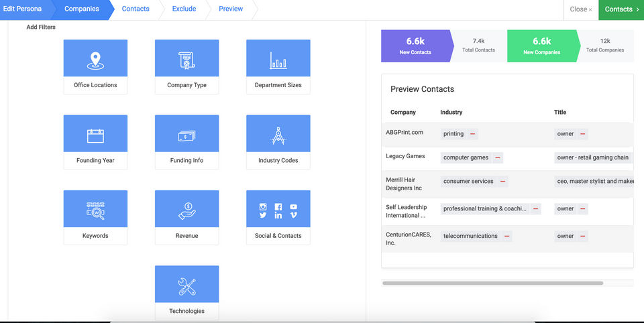
Task: Click the 6.6k New Companies stat
Action: coord(542,46)
